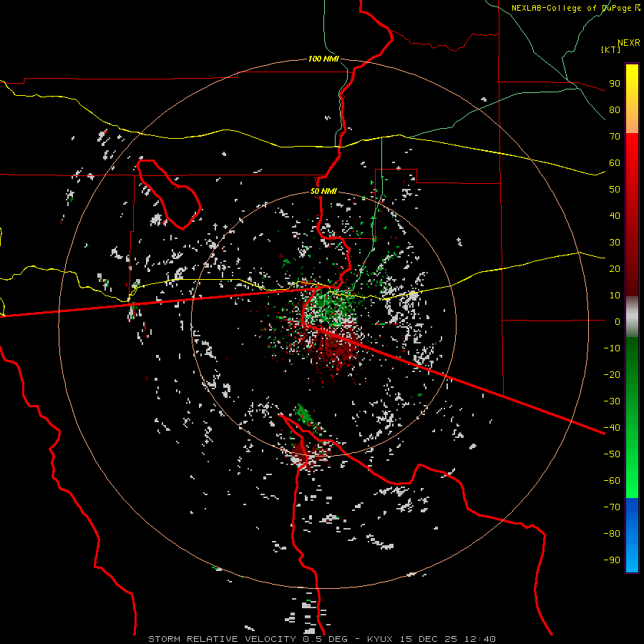Click the "-10" value on velocity scale
This screenshot has height=644, width=644.
click(612, 348)
